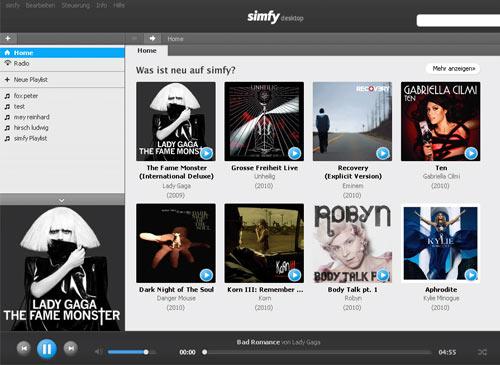This screenshot has height=365, width=500.
Task: Open artist Lady Gaga below The Fame Monster
Action: [176, 186]
